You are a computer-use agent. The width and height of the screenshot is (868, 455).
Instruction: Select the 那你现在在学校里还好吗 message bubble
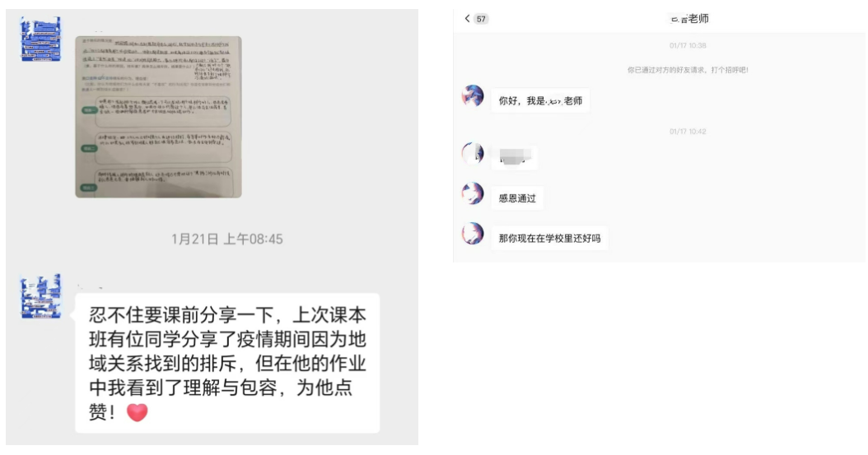(549, 239)
